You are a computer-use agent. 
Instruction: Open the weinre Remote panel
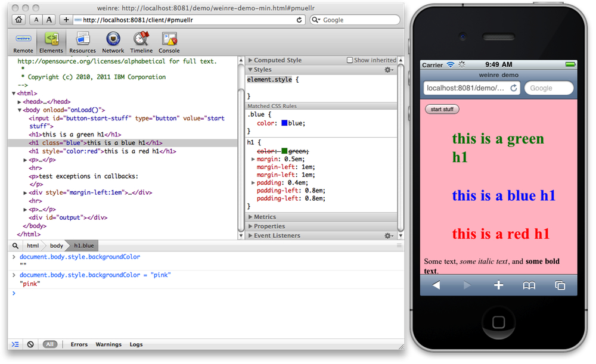coord(23,42)
